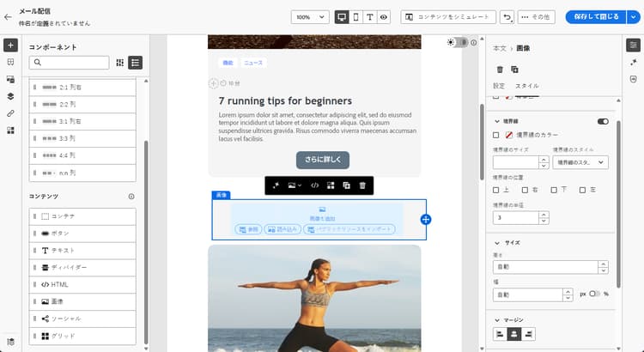Image resolution: width=644 pixels, height=352 pixels.
Task: Open the fragments icon in the left rail
Action: tap(10, 62)
